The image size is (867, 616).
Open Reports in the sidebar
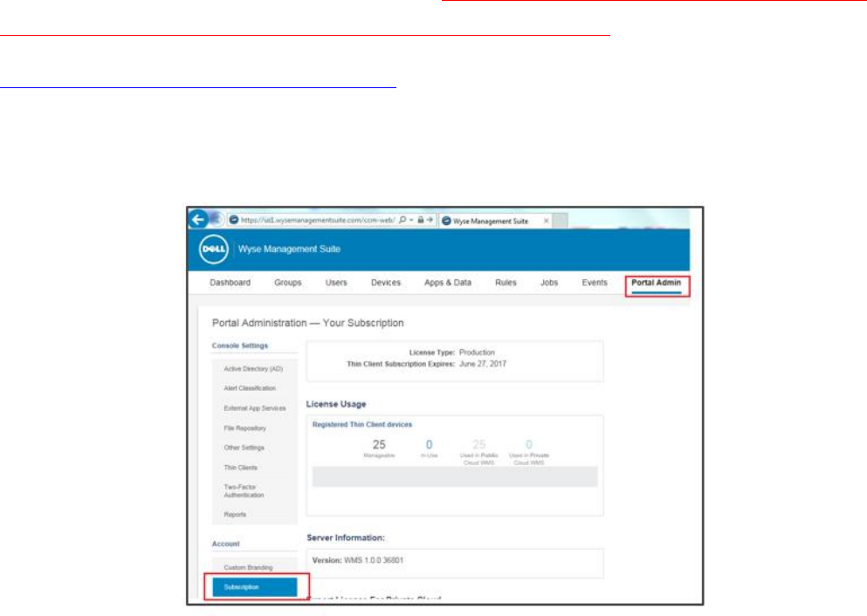tap(235, 514)
